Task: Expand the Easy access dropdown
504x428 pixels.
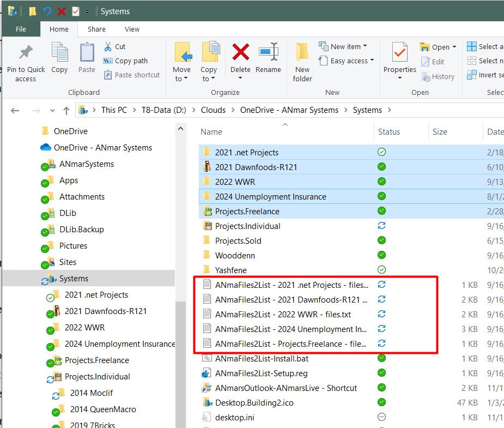Action: pos(351,61)
